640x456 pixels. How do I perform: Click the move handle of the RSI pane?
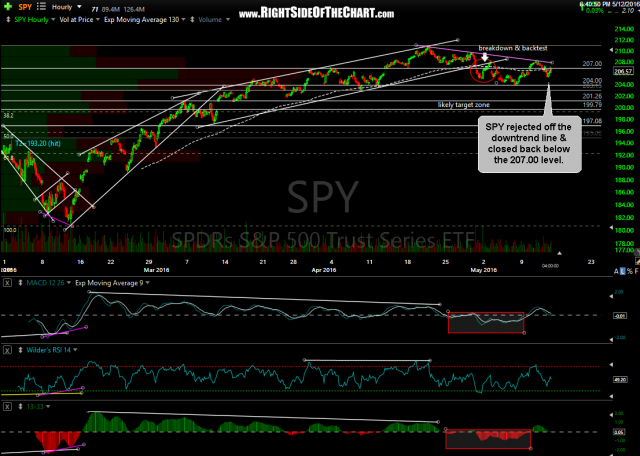(19, 349)
